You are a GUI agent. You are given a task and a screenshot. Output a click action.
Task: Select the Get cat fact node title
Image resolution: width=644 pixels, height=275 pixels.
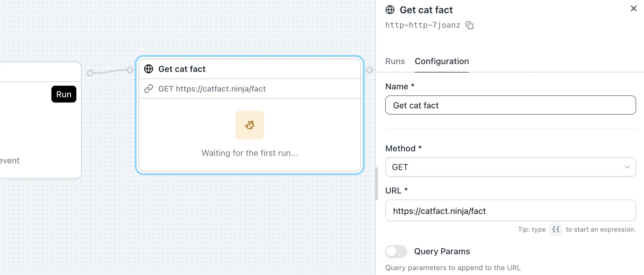coord(182,69)
